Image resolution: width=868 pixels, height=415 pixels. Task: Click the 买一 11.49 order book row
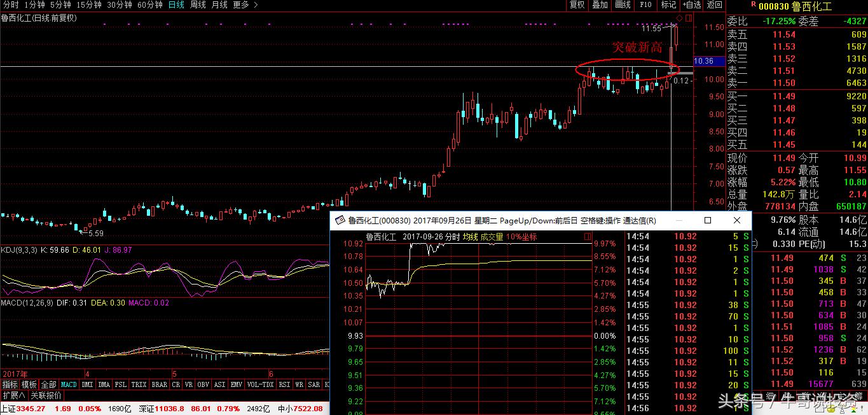[x=797, y=96]
